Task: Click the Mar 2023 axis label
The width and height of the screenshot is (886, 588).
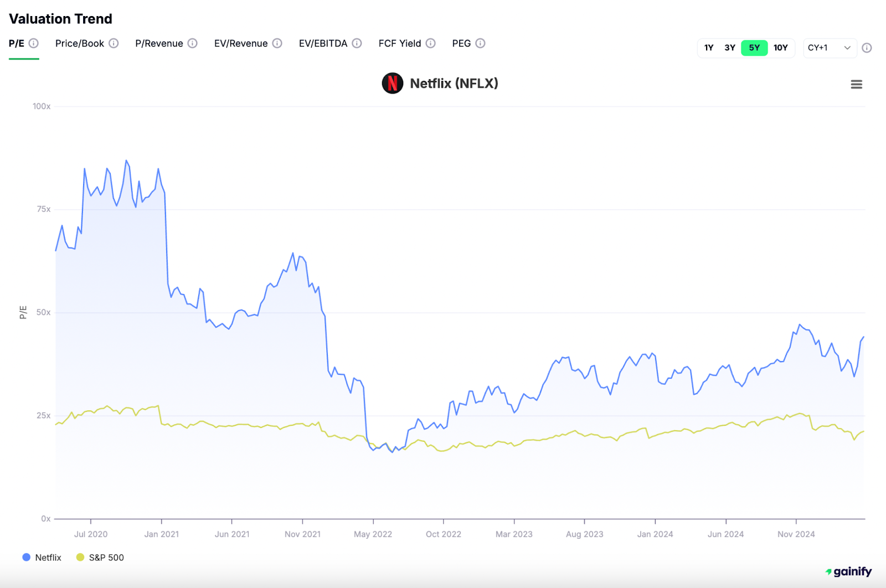Action: pyautogui.click(x=514, y=534)
